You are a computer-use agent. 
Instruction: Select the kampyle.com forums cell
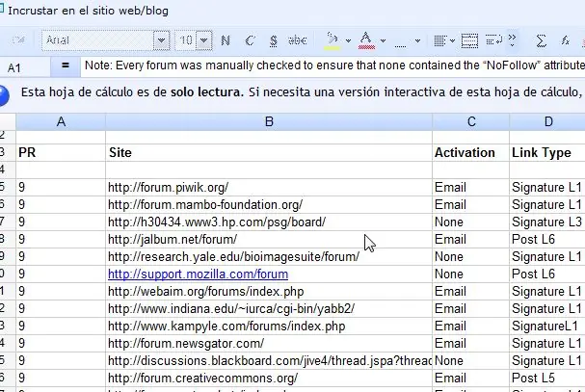[269, 326]
